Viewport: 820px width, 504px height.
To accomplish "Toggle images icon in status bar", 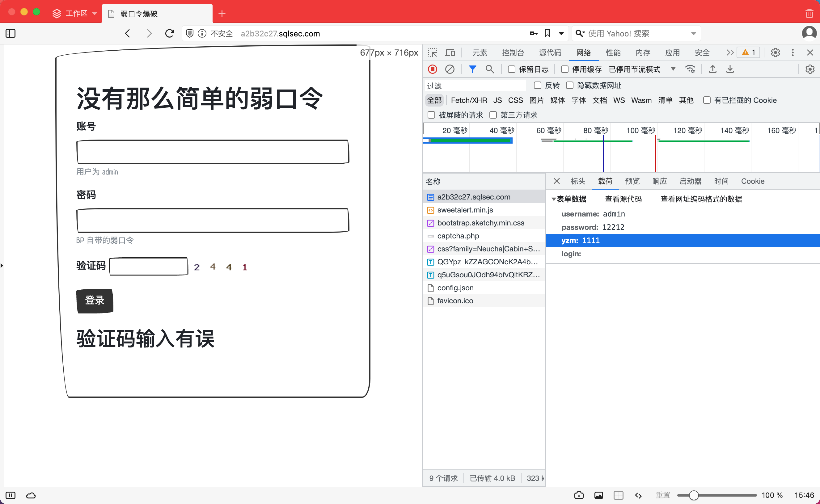I will click(x=598, y=495).
